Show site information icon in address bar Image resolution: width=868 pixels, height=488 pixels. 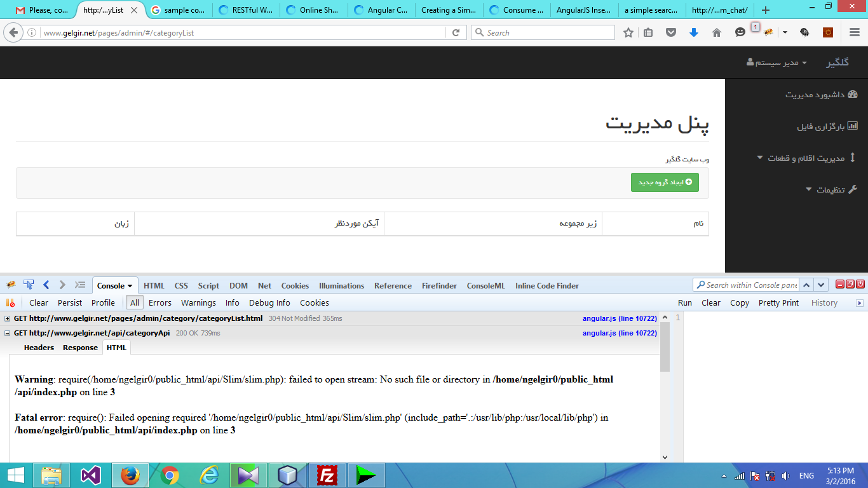tap(32, 32)
